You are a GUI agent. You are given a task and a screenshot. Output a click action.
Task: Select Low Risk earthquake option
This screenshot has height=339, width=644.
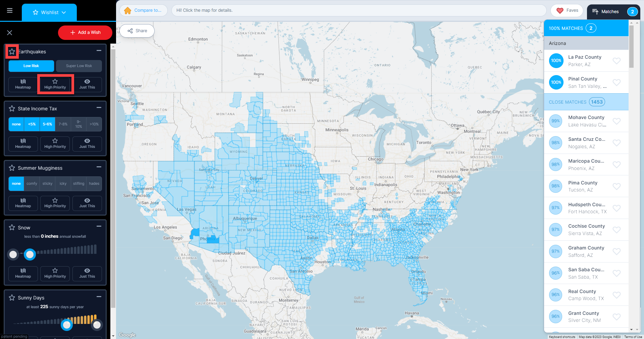(31, 66)
